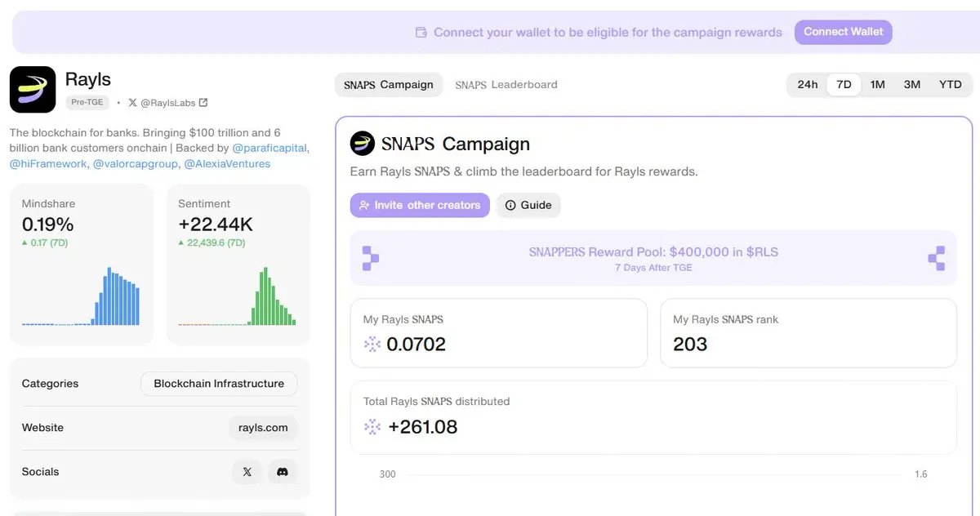Click the total distributed value +261.08
Screen dimensions: 980x516
423,427
